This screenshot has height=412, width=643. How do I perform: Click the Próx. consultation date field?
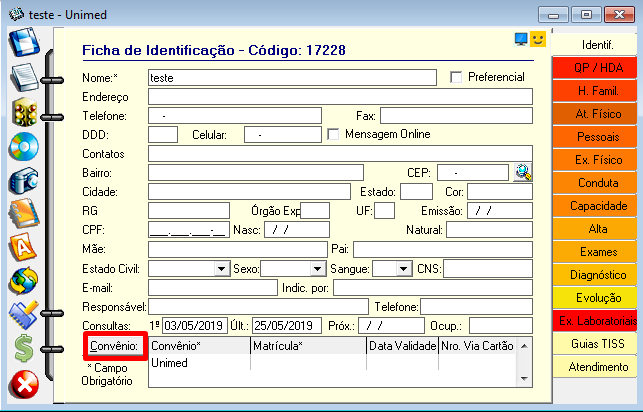pyautogui.click(x=391, y=326)
